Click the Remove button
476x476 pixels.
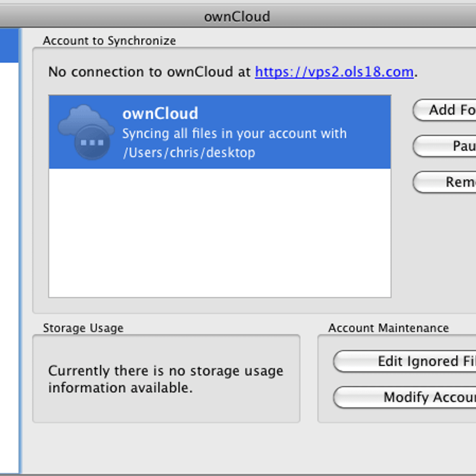[444, 182]
